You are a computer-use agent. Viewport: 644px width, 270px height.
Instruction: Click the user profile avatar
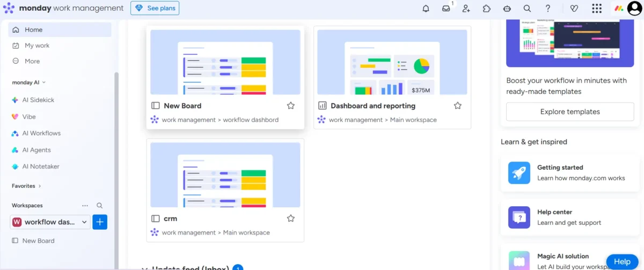634,9
